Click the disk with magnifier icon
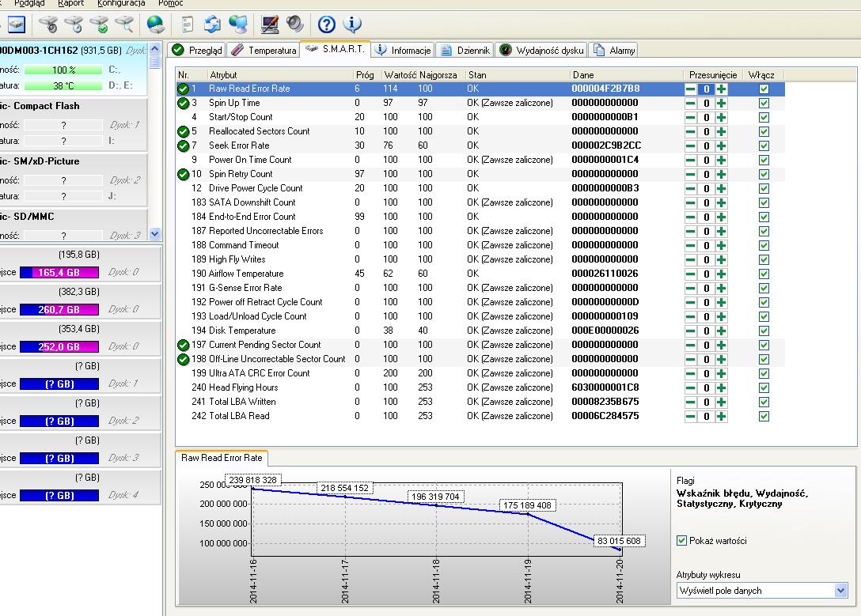This screenshot has height=616, width=861. (x=124, y=25)
